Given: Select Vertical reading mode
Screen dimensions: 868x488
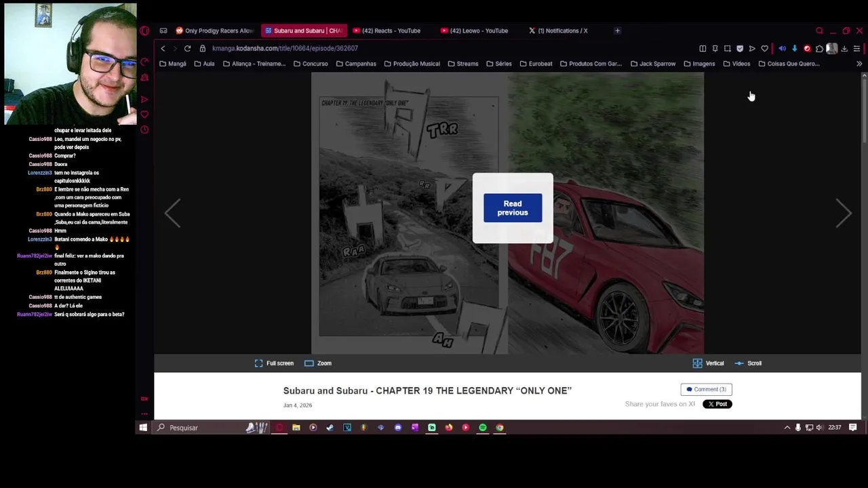Looking at the screenshot, I should point(709,363).
